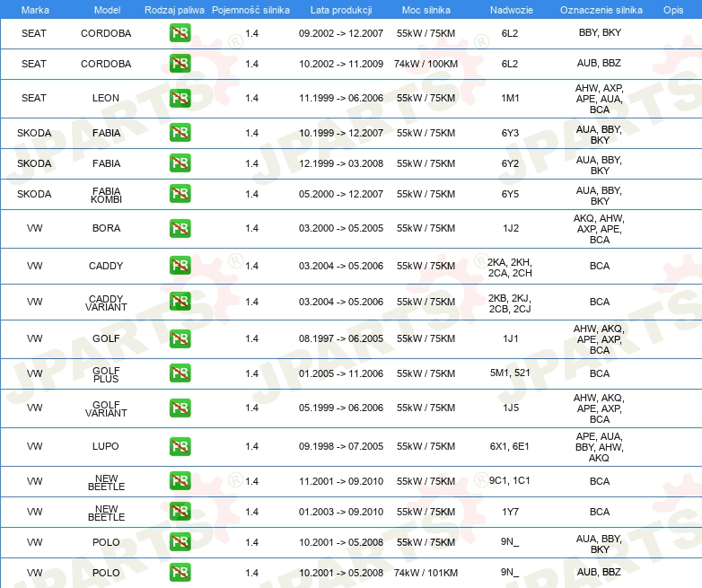Click engine codes APE, AUA, BBY, AHW, AKQ
702x588 pixels.
pyautogui.click(x=599, y=447)
